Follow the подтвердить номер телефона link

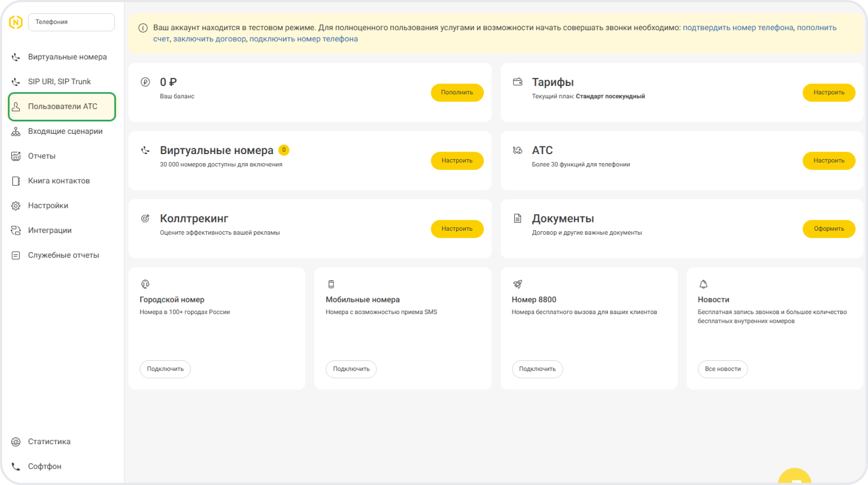[737, 28]
